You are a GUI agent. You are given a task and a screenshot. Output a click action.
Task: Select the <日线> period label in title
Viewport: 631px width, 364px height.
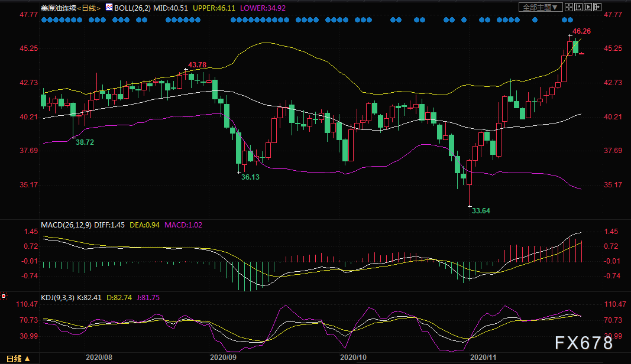(89, 8)
